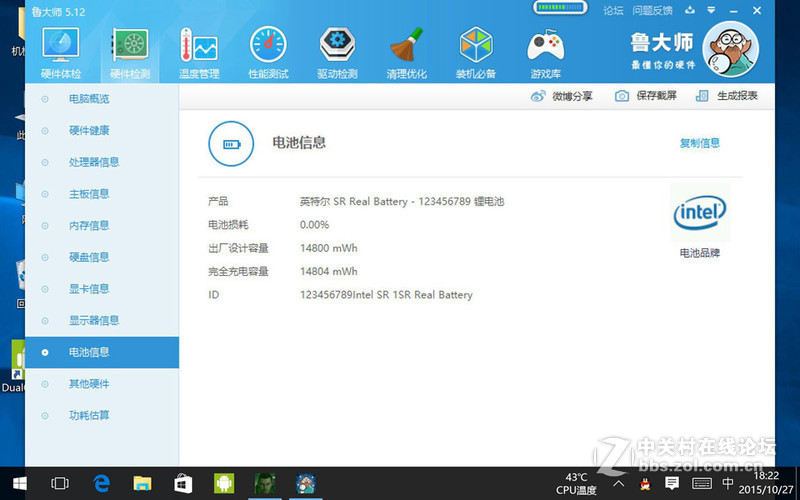Select 内存信息 in sidebar

coord(102,226)
